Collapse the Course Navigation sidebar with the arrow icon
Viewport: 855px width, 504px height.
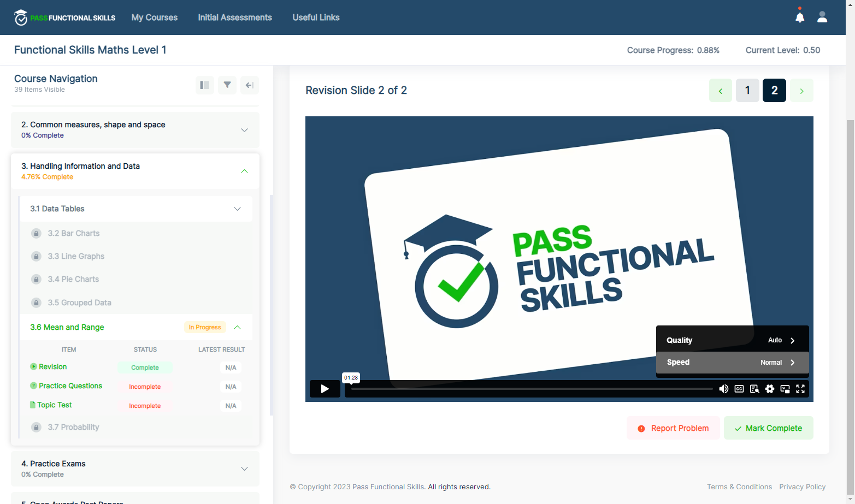point(250,85)
